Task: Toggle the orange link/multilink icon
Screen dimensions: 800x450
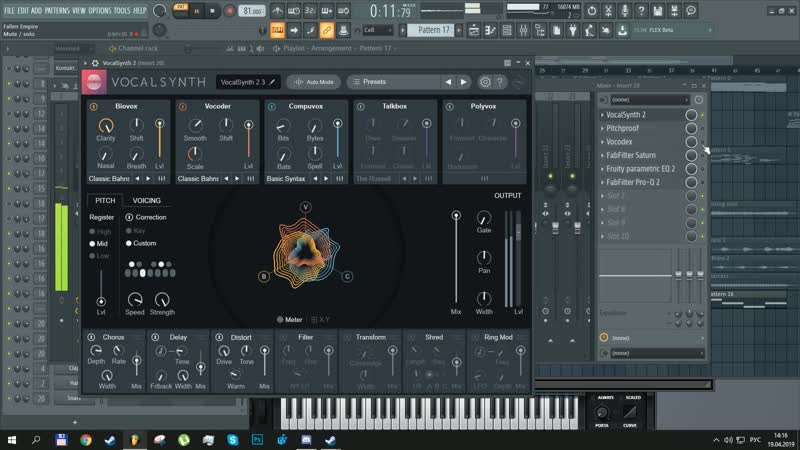Action: [x=327, y=30]
